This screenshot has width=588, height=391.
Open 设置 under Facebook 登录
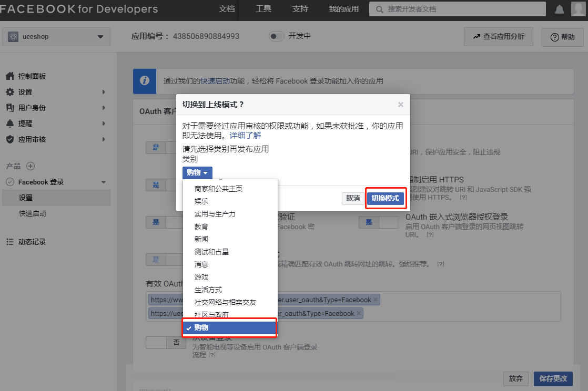56,198
